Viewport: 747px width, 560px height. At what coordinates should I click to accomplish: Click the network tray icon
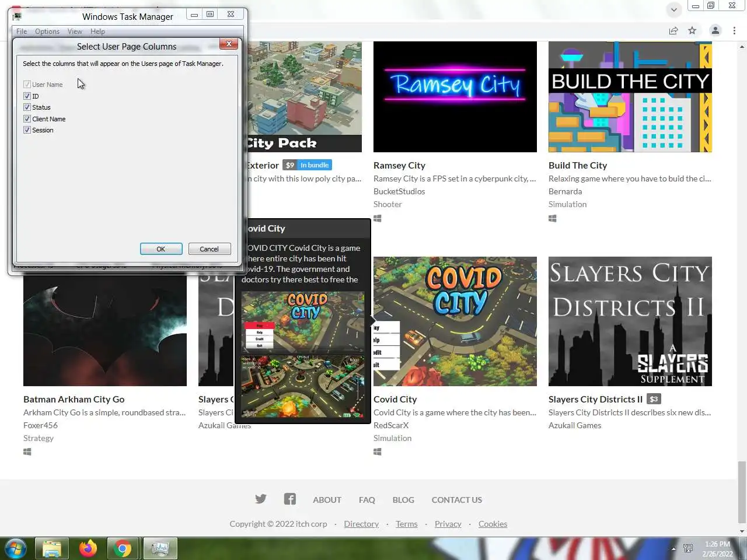coord(688,549)
